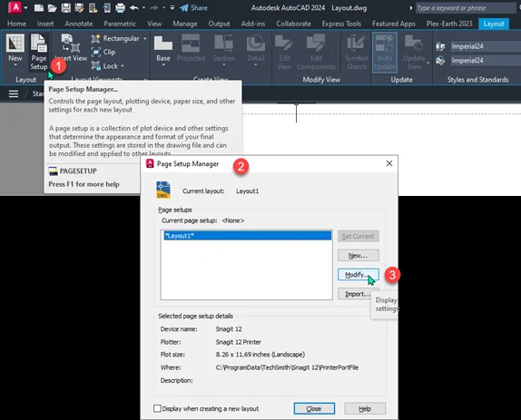Open the first Imperial24 style dropdown

485,46
